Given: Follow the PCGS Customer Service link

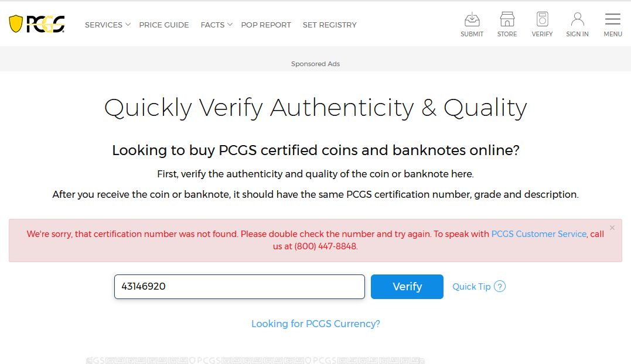Looking at the screenshot, I should [x=538, y=233].
